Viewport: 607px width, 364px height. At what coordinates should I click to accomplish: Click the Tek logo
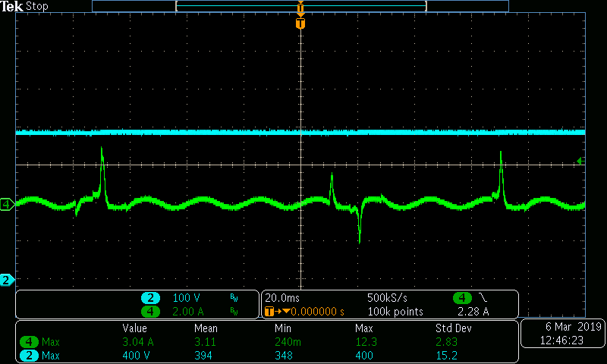[11, 6]
